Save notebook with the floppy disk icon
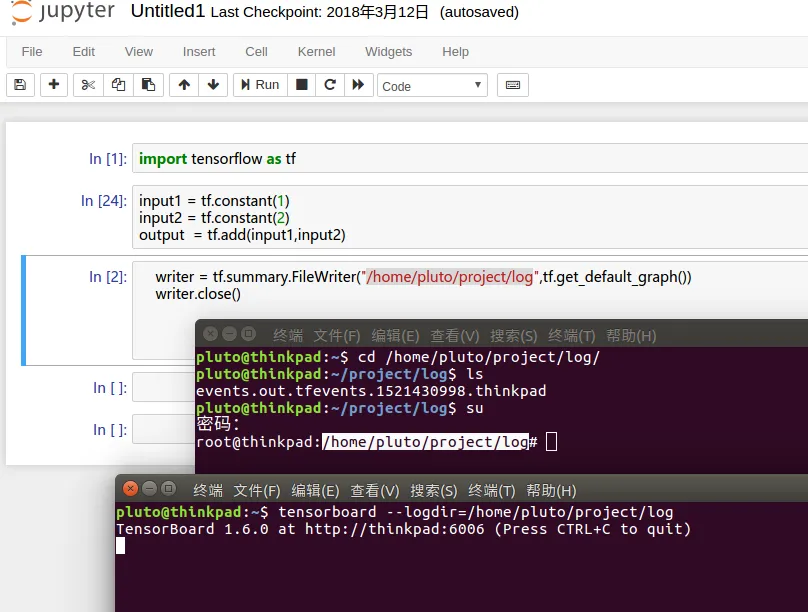808x612 pixels. (20, 85)
